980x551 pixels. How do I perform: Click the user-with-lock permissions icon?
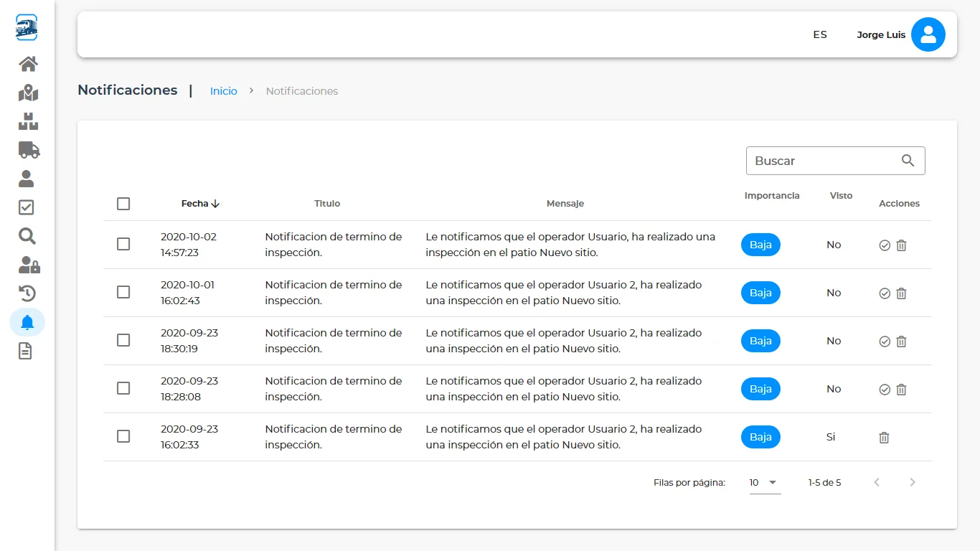tap(27, 264)
